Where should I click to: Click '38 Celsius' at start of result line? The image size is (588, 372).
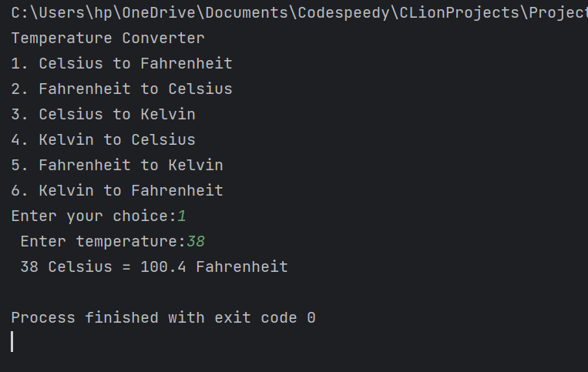point(66,267)
